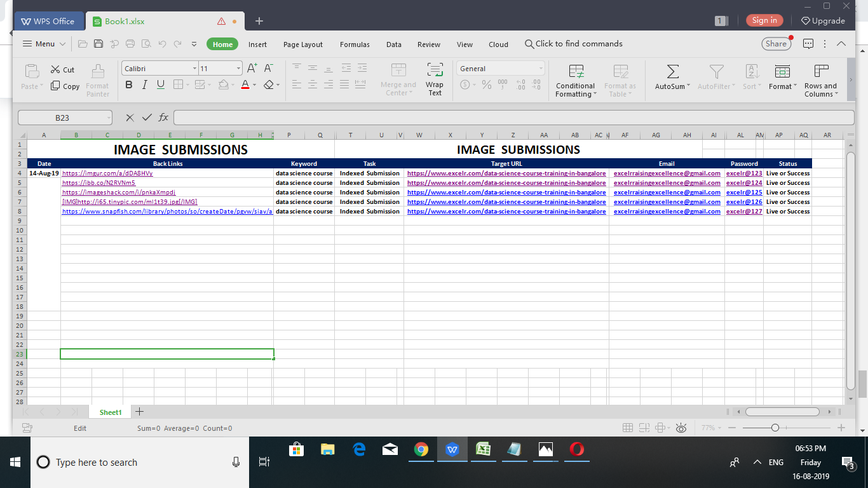
Task: Expand the font size dropdown
Action: (238, 69)
